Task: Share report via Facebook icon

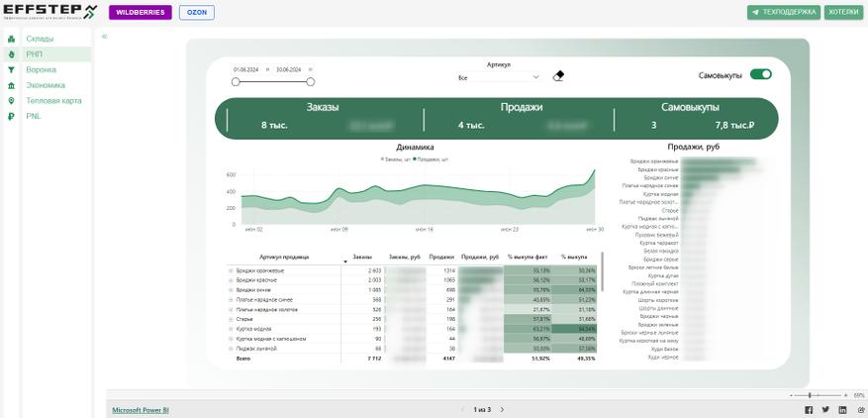Action: pyautogui.click(x=809, y=410)
